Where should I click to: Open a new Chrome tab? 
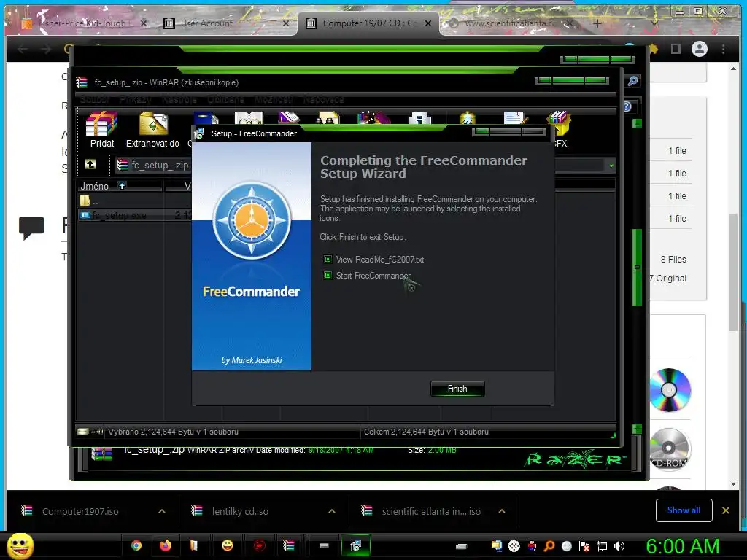pyautogui.click(x=597, y=23)
